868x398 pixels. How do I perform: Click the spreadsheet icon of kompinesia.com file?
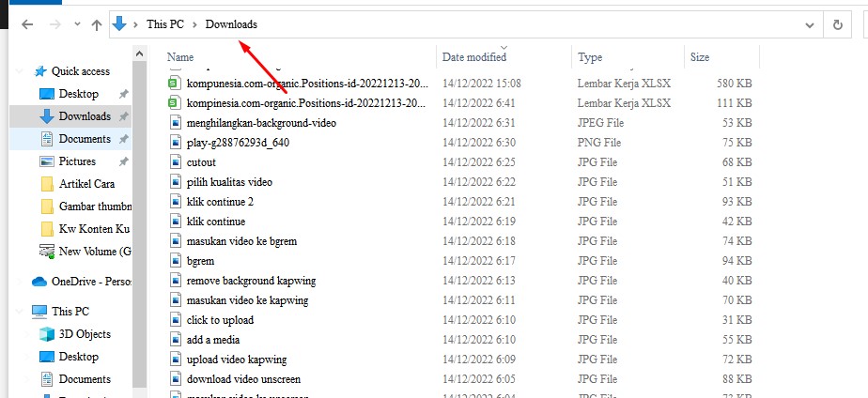point(175,103)
